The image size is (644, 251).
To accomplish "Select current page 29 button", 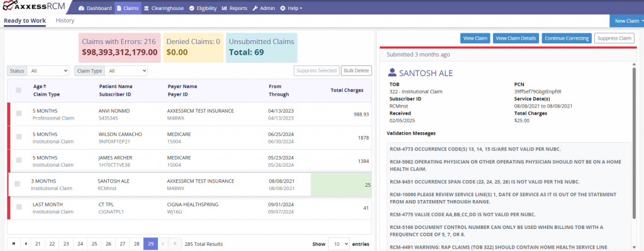I will pyautogui.click(x=150, y=243).
